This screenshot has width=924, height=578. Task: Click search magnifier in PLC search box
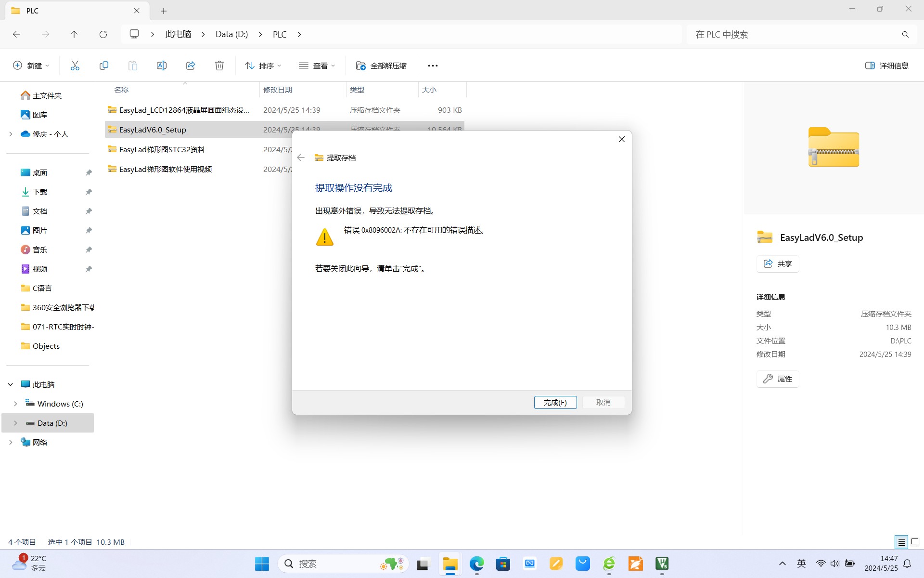point(905,34)
